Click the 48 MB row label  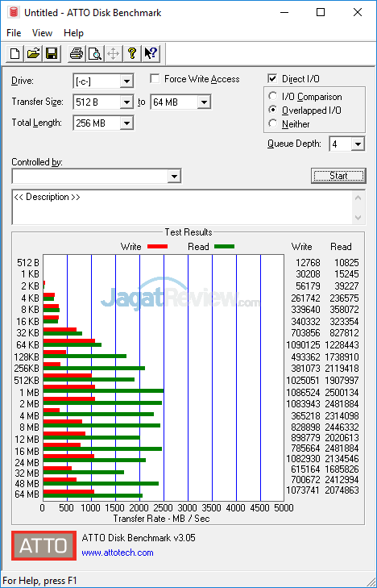27,484
